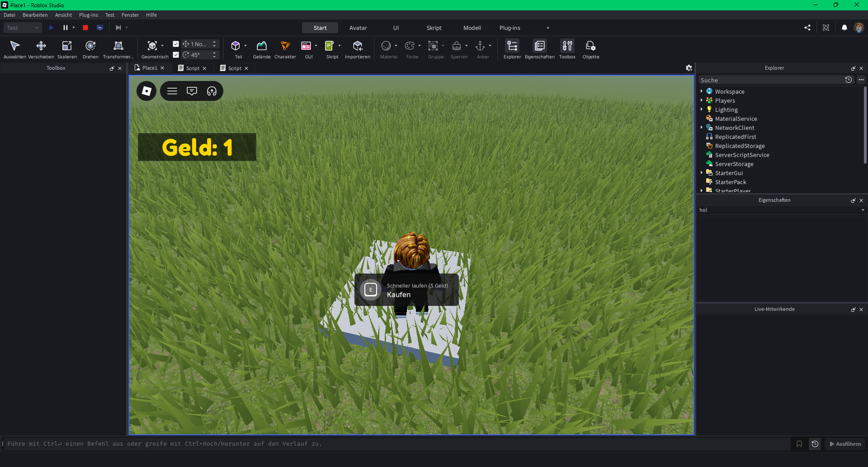Open the Ansicht menu

pyautogui.click(x=63, y=15)
